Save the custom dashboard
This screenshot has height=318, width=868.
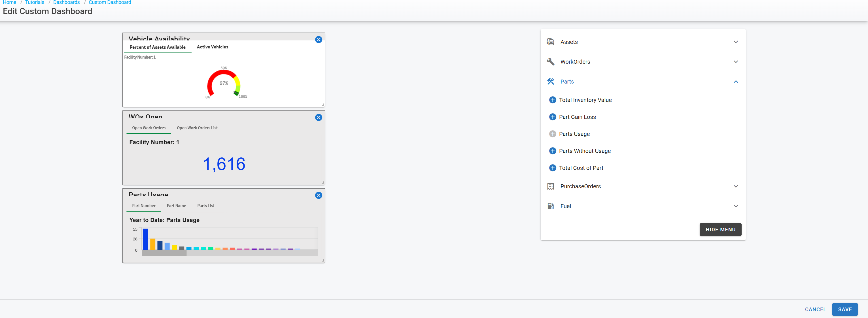[844, 309]
